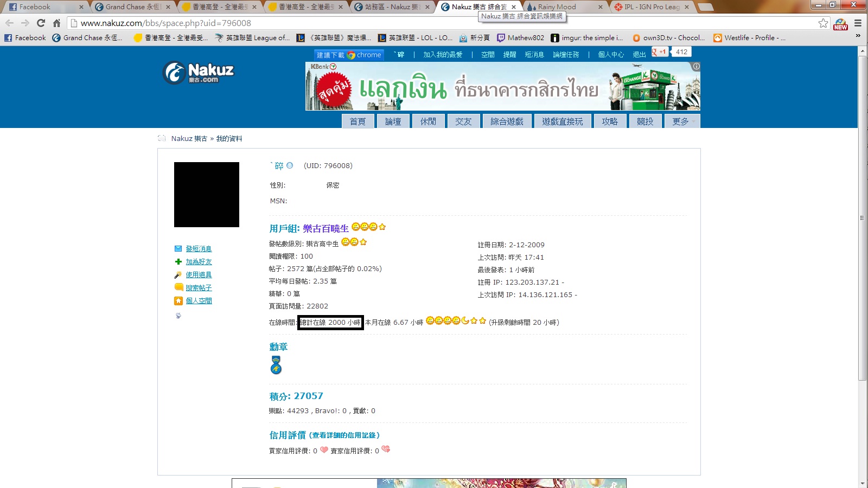Click the send message envelope icon
The height and width of the screenshot is (488, 868).
point(178,249)
